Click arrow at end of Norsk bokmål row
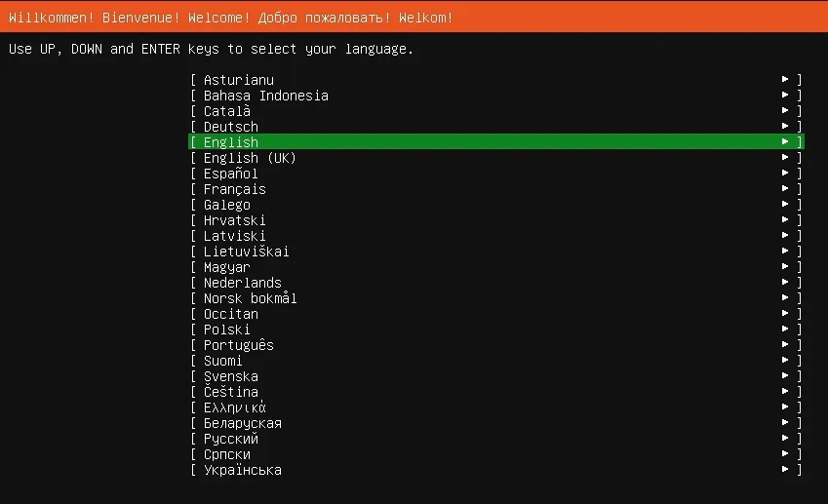 785,297
